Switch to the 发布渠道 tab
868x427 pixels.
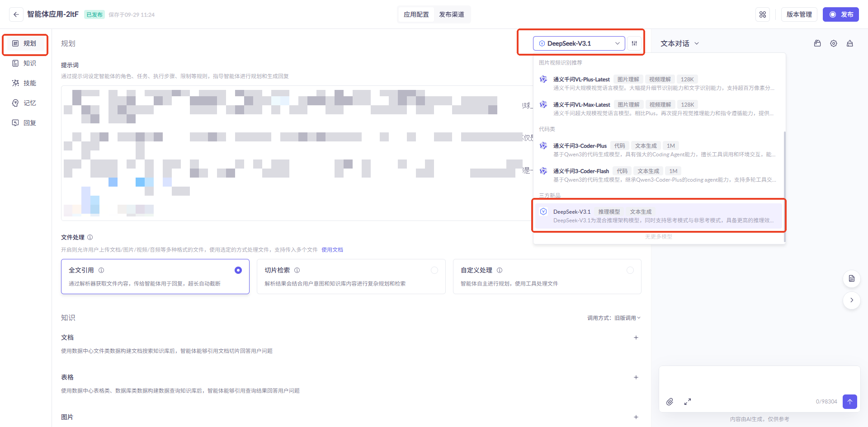(452, 14)
